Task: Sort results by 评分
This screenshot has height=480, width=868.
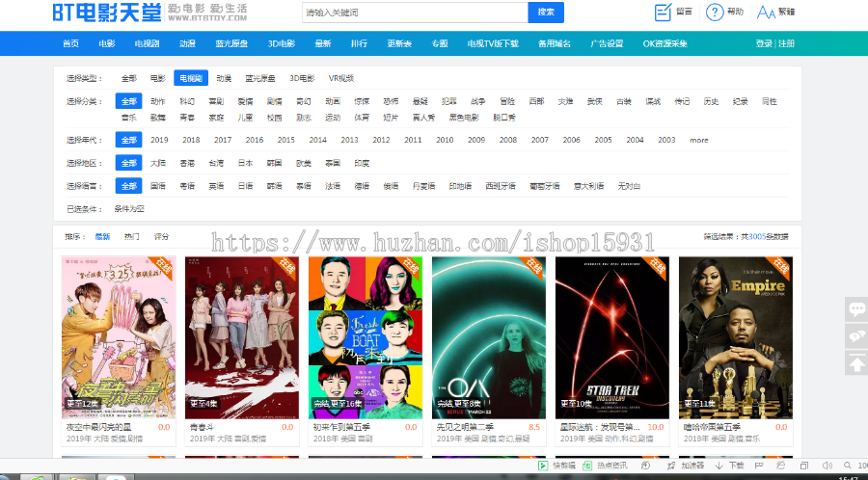Action: pos(161,237)
